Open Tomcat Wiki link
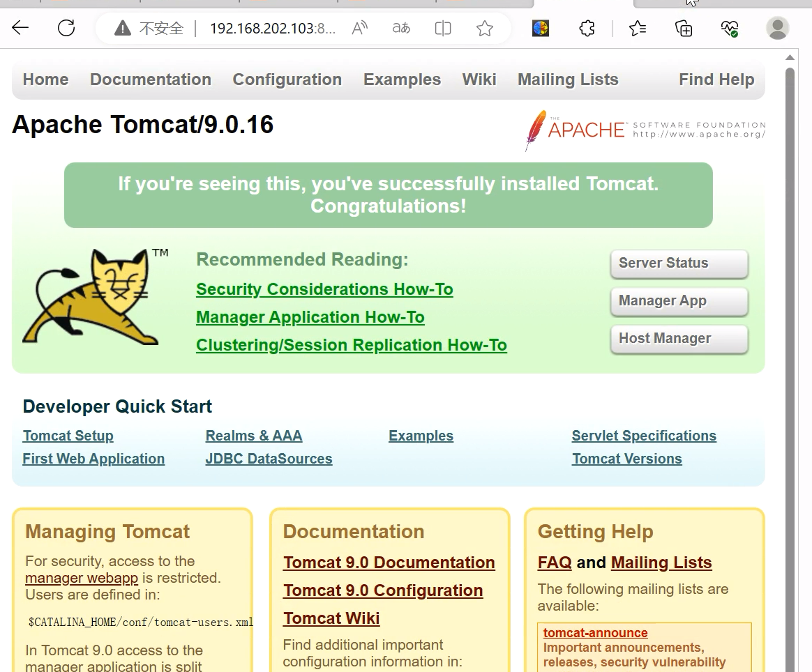 [x=331, y=618]
